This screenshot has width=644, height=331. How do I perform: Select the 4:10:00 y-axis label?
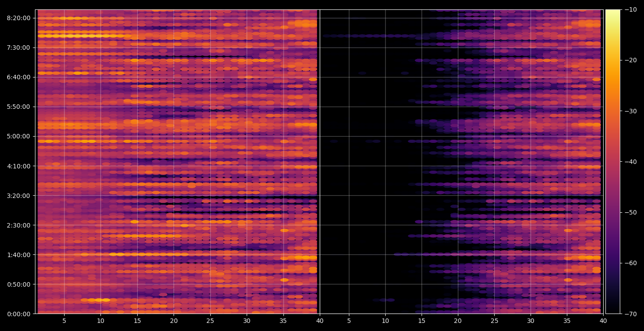19,166
